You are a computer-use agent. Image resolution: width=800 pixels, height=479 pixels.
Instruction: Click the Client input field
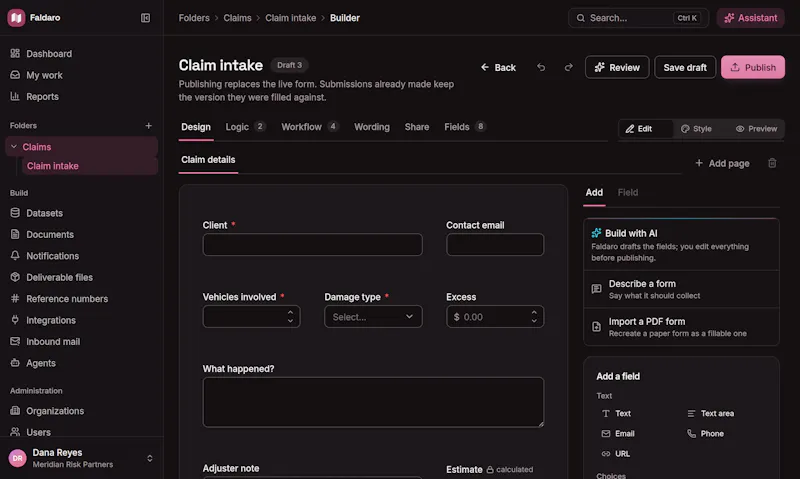point(312,245)
